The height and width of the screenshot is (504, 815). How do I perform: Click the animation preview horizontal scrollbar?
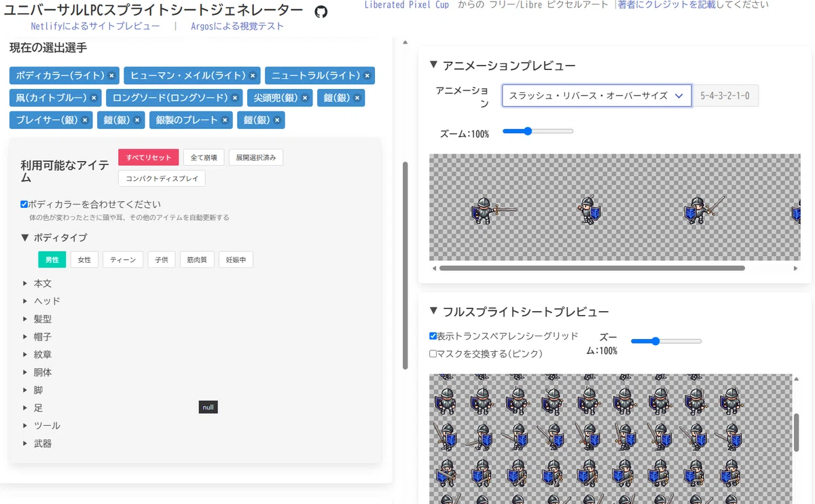(592, 268)
